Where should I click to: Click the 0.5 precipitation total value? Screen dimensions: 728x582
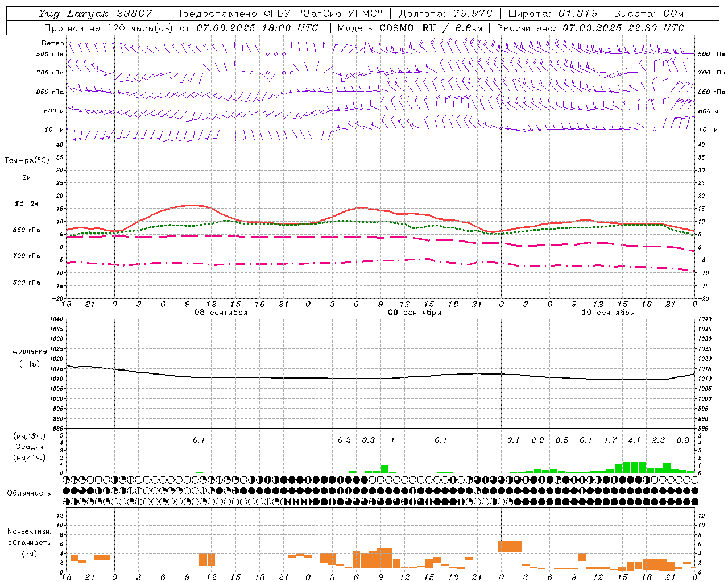562,440
